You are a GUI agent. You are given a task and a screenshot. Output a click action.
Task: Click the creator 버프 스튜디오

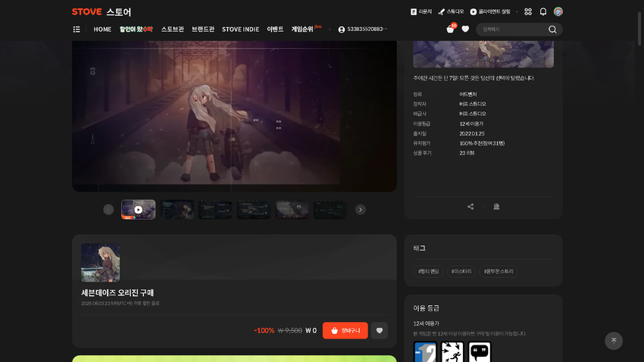coord(472,104)
